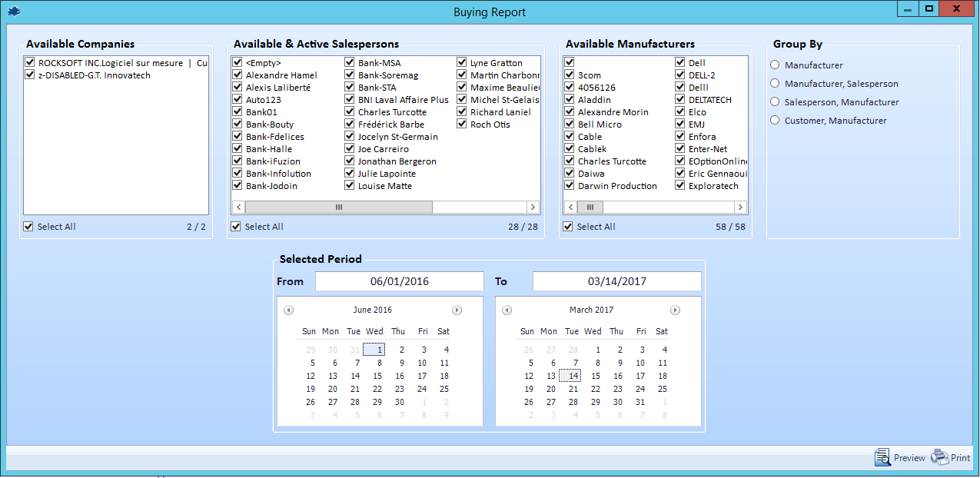Uncheck the Alexandre Hamel salesperson checkbox

pos(238,75)
